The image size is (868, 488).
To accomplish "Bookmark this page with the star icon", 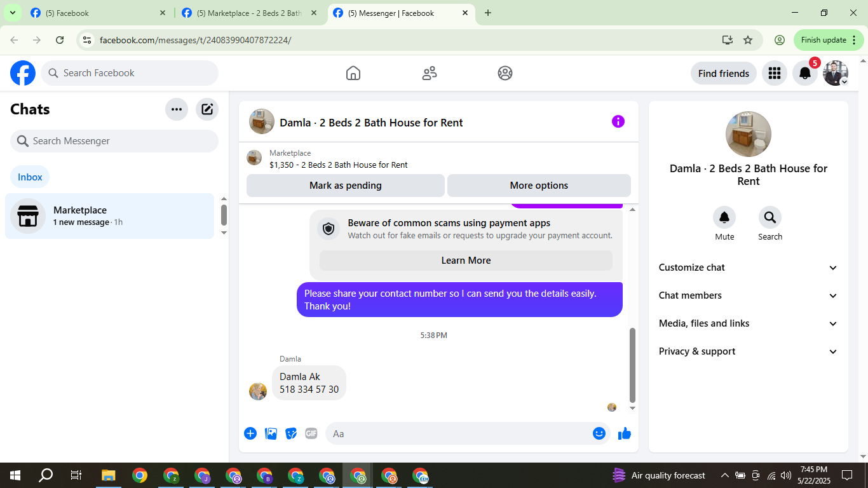I will 748,40.
